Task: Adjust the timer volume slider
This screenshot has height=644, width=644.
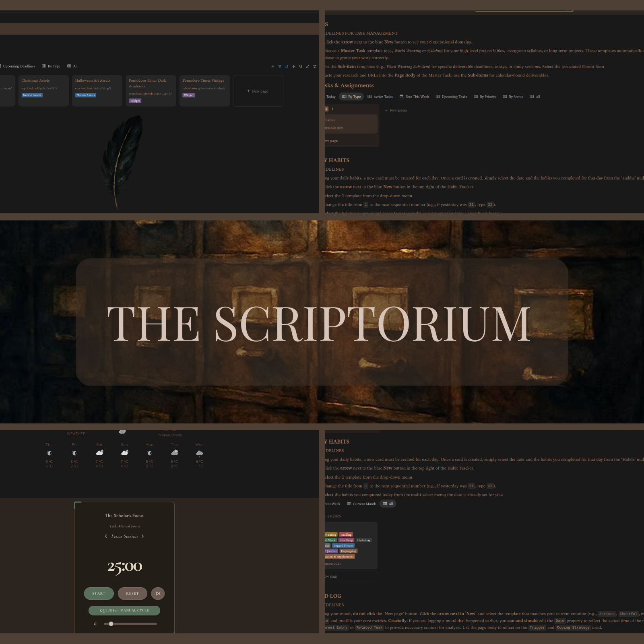Action: coord(130,624)
